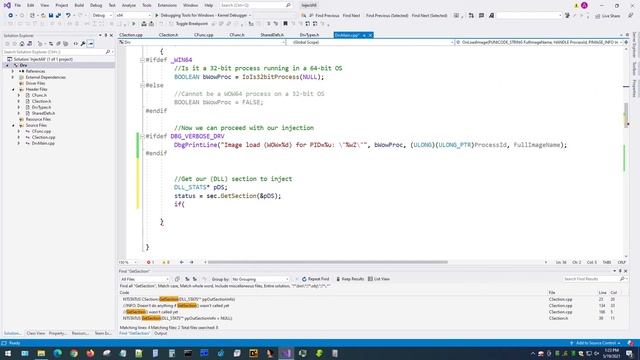640x360 pixels.
Task: Open the File menu
Action: 18,5
